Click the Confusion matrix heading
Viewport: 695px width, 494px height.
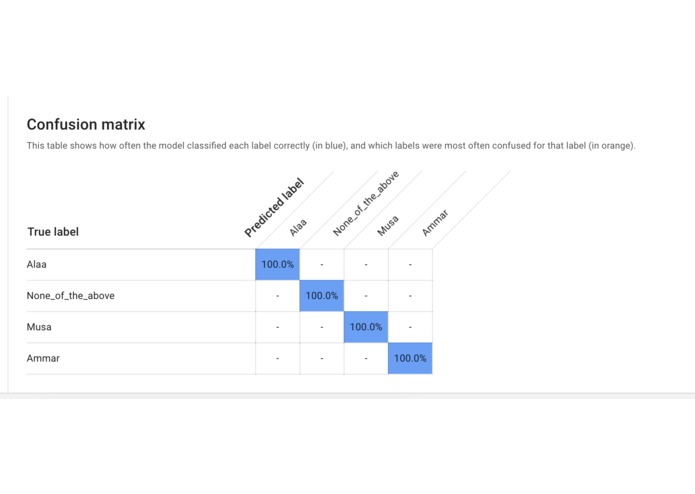86,124
